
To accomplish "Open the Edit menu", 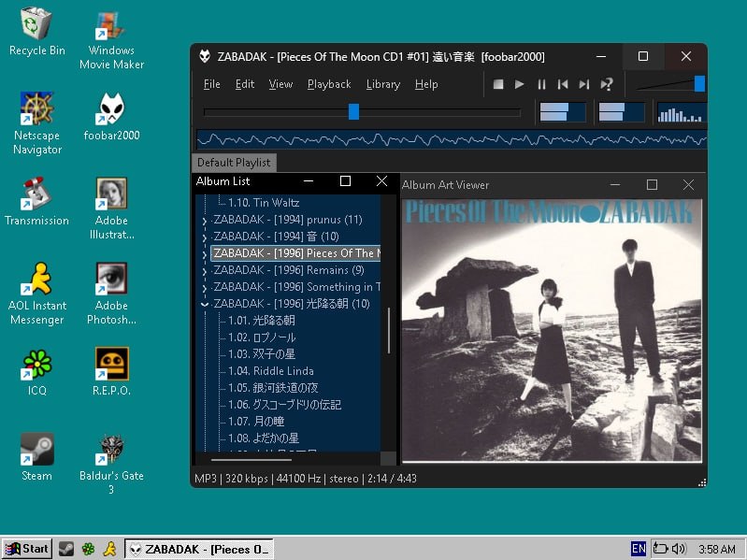I will coord(244,84).
